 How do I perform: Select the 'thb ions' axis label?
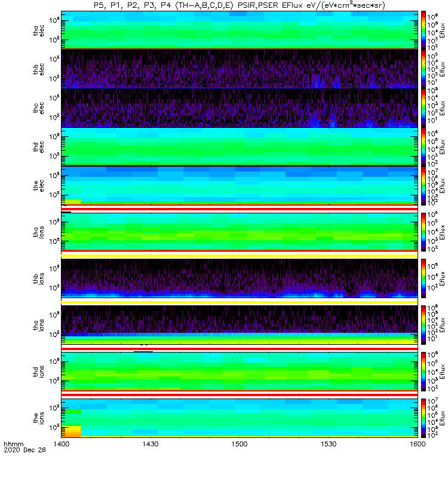[x=39, y=278]
